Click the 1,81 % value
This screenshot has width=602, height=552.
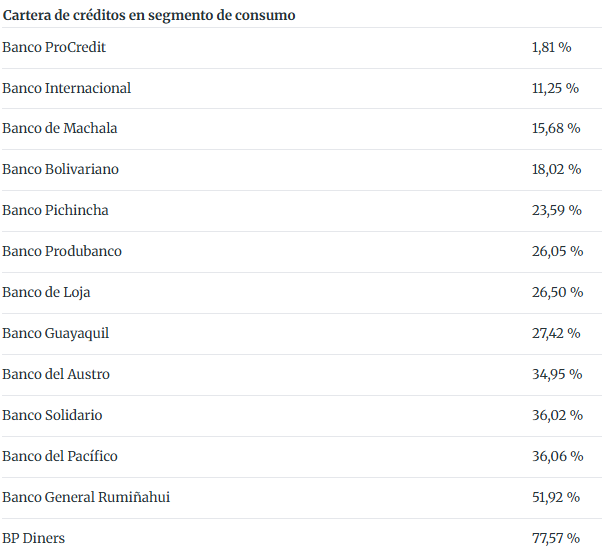click(551, 47)
